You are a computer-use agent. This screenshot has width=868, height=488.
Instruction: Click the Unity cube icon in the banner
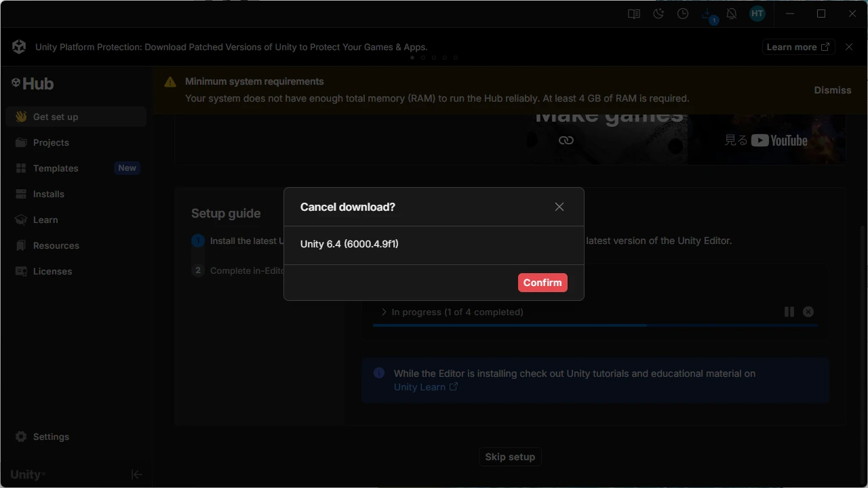coord(19,47)
